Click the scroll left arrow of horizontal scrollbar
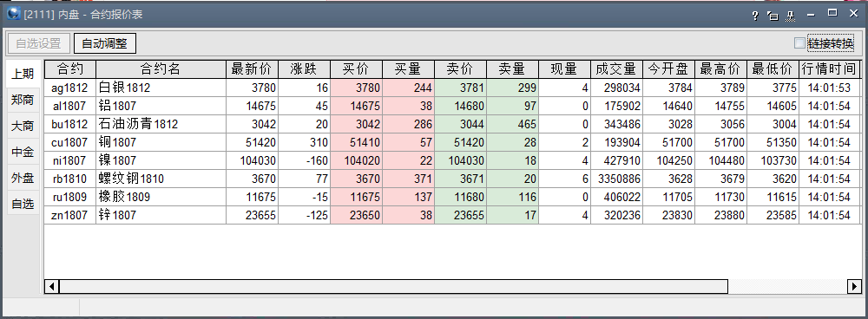Screen dimensions: 868x319 (x=52, y=286)
